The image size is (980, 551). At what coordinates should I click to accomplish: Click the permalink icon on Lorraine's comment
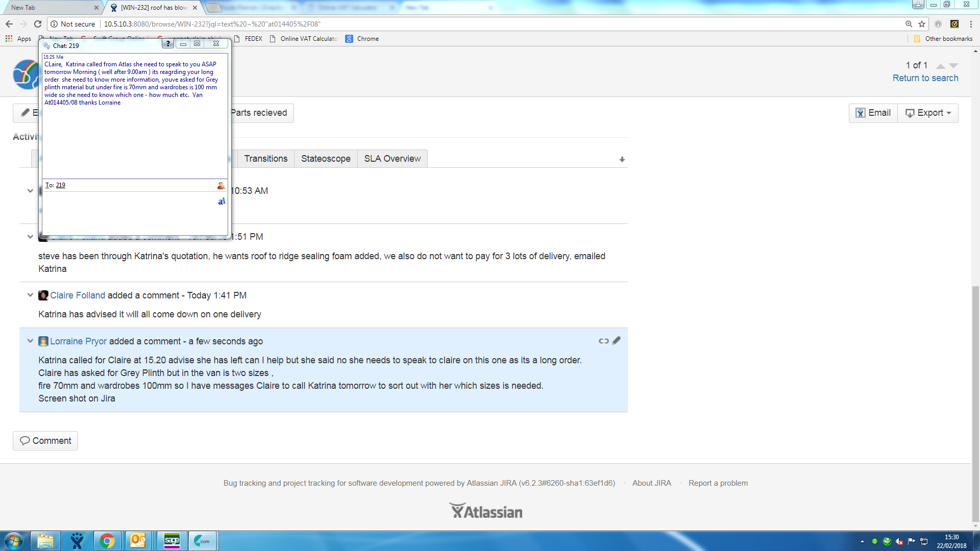click(x=603, y=341)
